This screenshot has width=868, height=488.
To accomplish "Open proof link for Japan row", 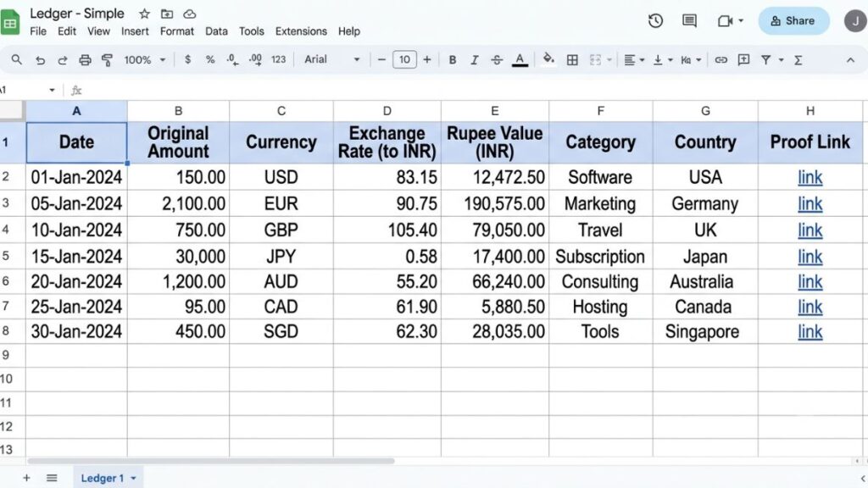I will coord(810,257).
